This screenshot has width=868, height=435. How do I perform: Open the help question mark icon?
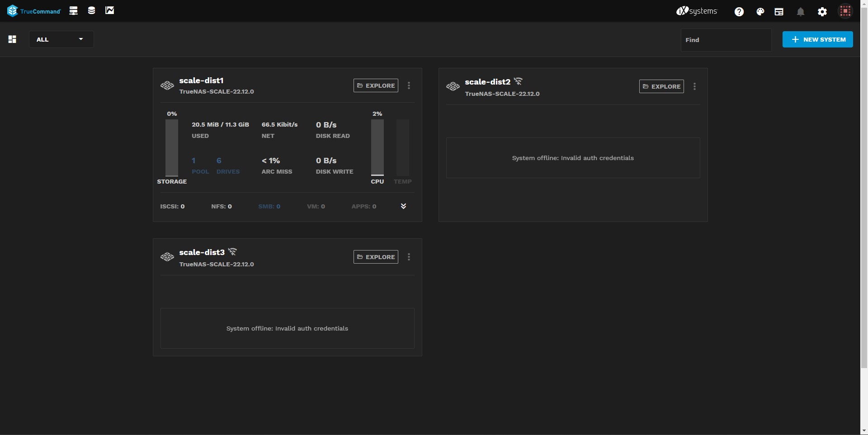pyautogui.click(x=739, y=12)
